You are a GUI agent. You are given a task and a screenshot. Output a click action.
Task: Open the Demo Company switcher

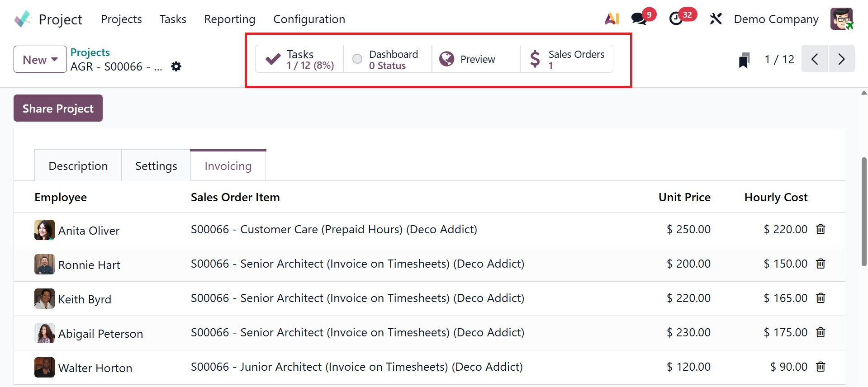[x=776, y=19]
